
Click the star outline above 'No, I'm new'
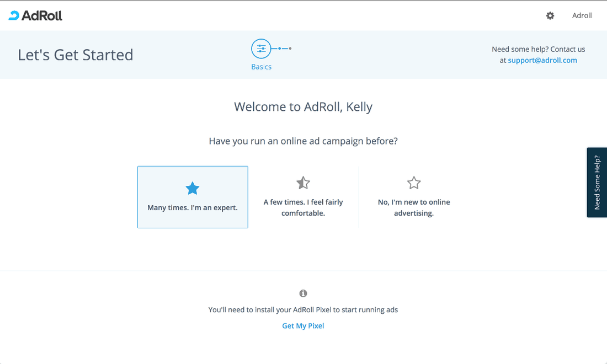coord(413,183)
